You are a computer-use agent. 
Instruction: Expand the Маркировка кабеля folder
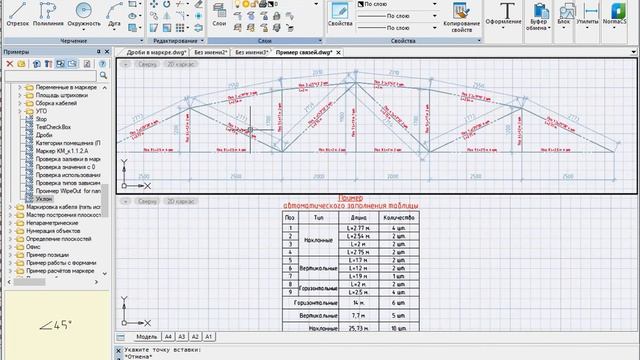(x=10, y=207)
